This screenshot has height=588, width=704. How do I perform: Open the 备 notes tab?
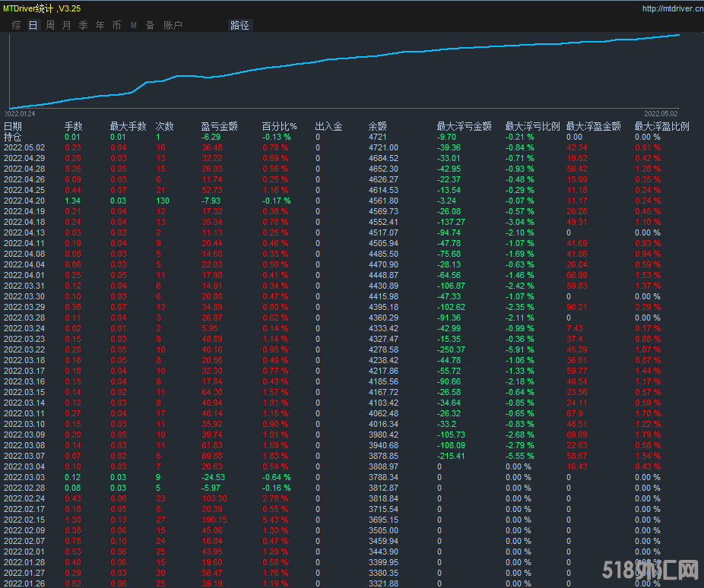tap(150, 25)
